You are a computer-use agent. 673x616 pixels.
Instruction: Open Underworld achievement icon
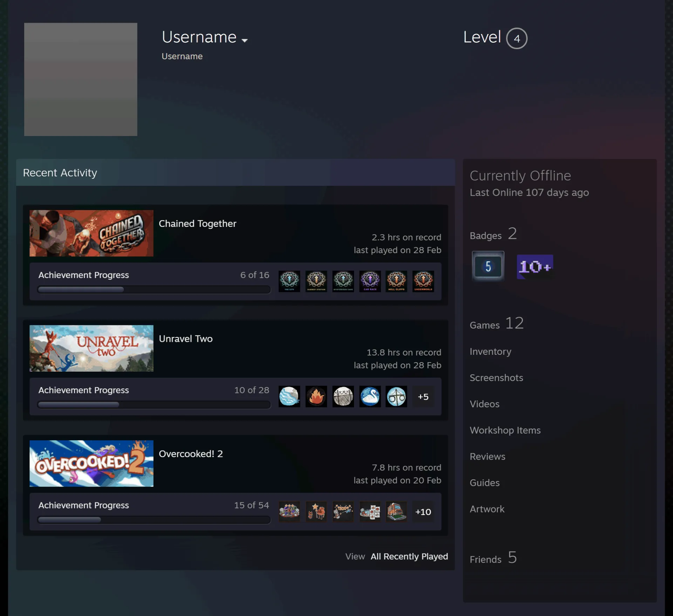click(423, 281)
